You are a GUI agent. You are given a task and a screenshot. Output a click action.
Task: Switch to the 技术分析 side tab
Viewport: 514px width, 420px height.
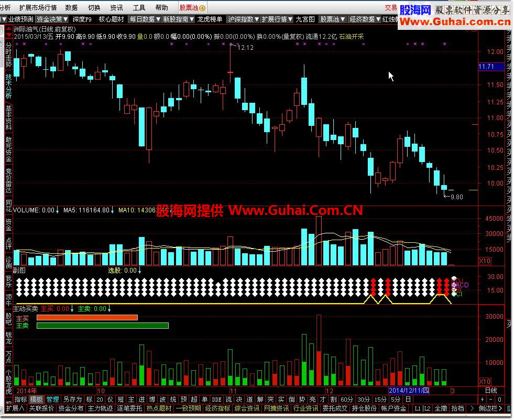(x=8, y=86)
